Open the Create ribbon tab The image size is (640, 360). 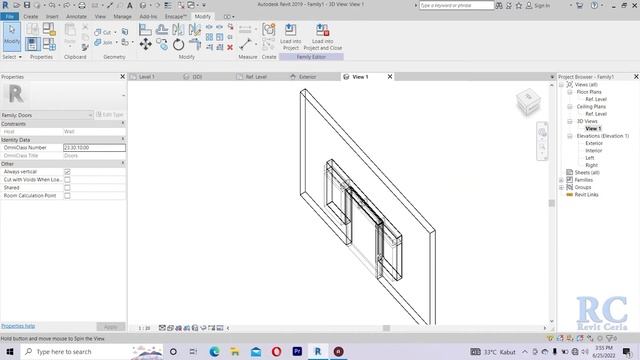(31, 17)
